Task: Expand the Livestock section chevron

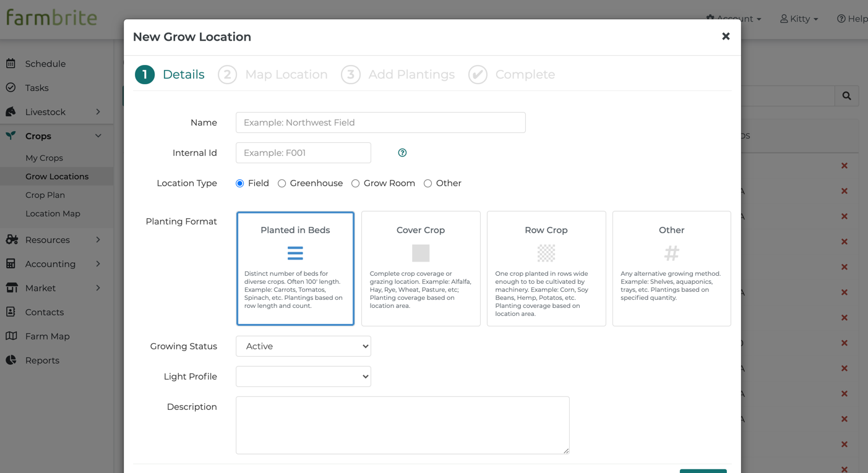Action: [x=98, y=112]
